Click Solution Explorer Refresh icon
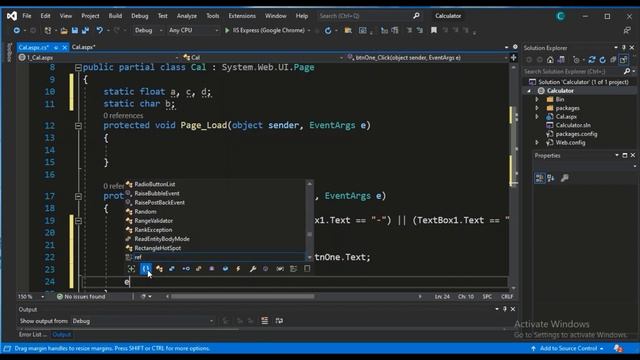The image size is (640, 360). (x=602, y=60)
